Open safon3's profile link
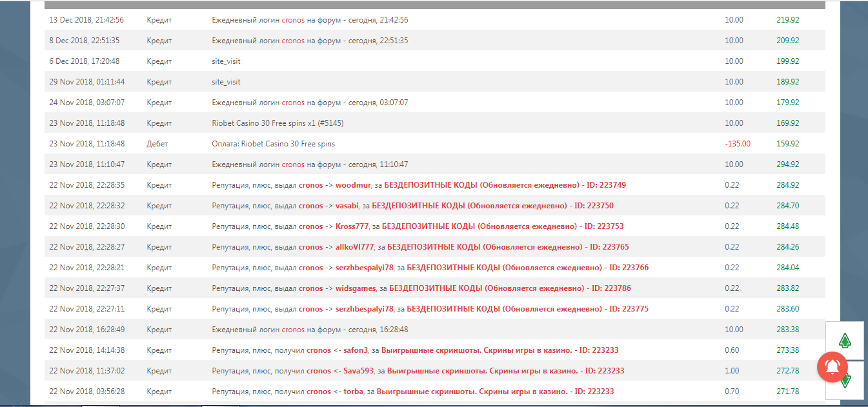This screenshot has height=407, width=868. (x=355, y=350)
